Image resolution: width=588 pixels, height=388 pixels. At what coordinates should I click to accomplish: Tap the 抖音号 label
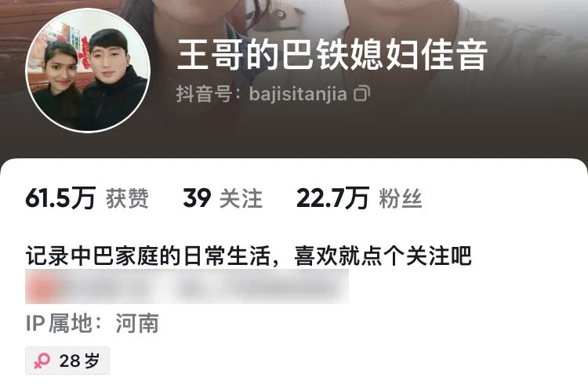tap(204, 94)
